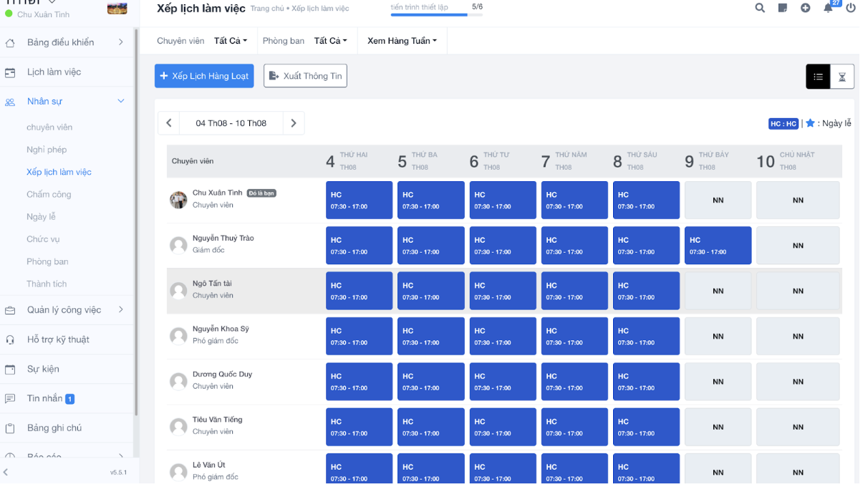Go to previous week arrow
The height and width of the screenshot is (487, 868).
(x=169, y=123)
